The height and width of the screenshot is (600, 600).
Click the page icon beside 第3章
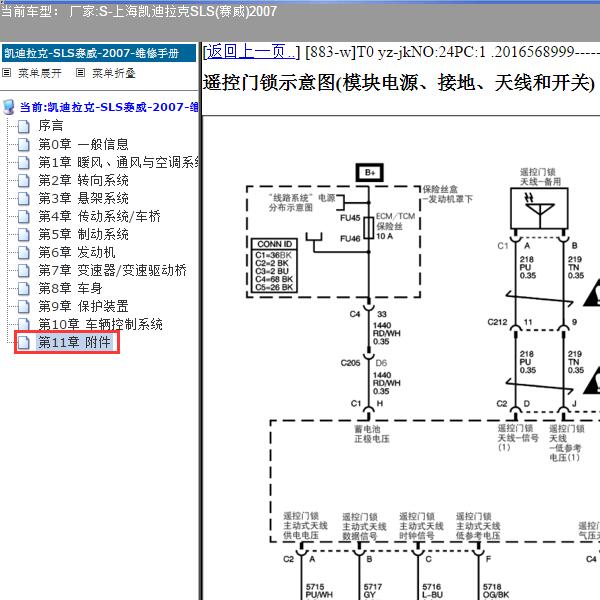24,198
